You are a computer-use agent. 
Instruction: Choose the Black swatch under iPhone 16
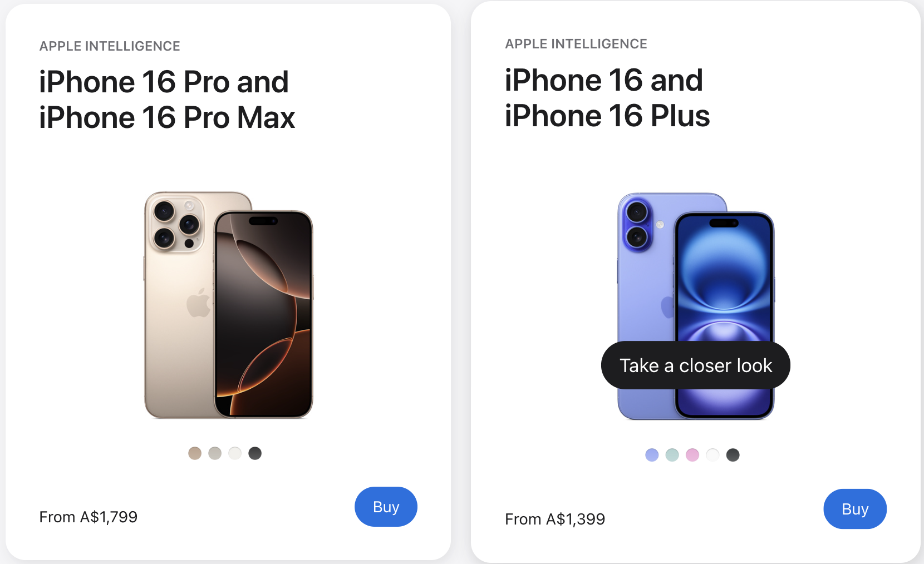[733, 455]
